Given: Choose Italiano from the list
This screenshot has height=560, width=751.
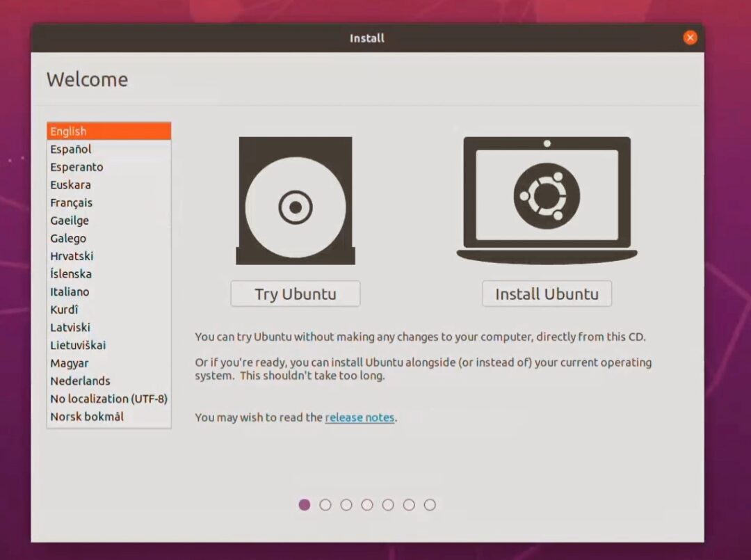Looking at the screenshot, I should [108, 291].
